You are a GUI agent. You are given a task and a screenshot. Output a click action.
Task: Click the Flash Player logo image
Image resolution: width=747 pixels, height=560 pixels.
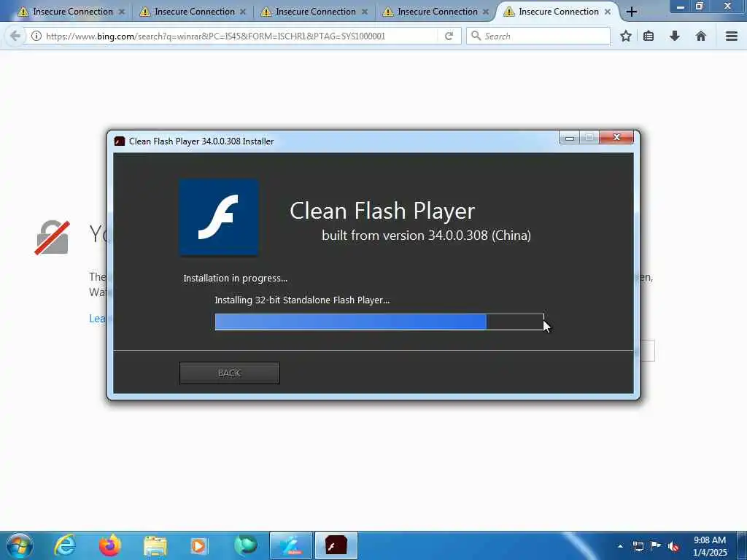[x=219, y=217]
